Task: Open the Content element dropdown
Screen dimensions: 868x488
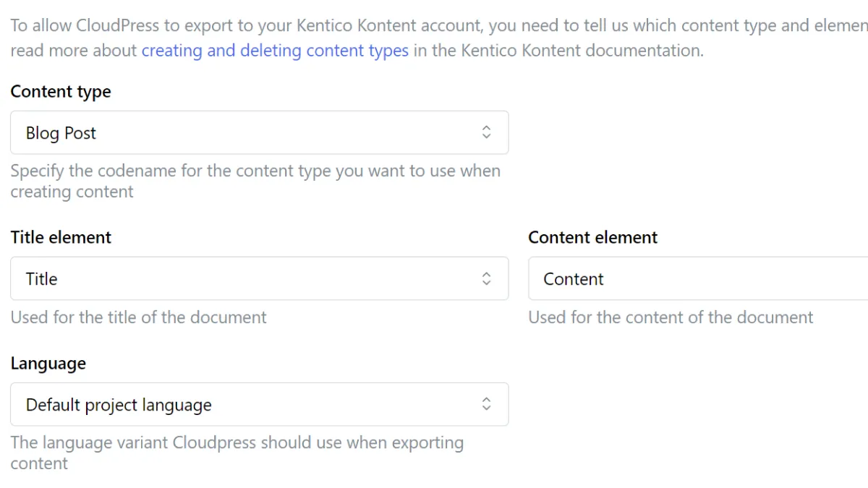Action: [698, 278]
